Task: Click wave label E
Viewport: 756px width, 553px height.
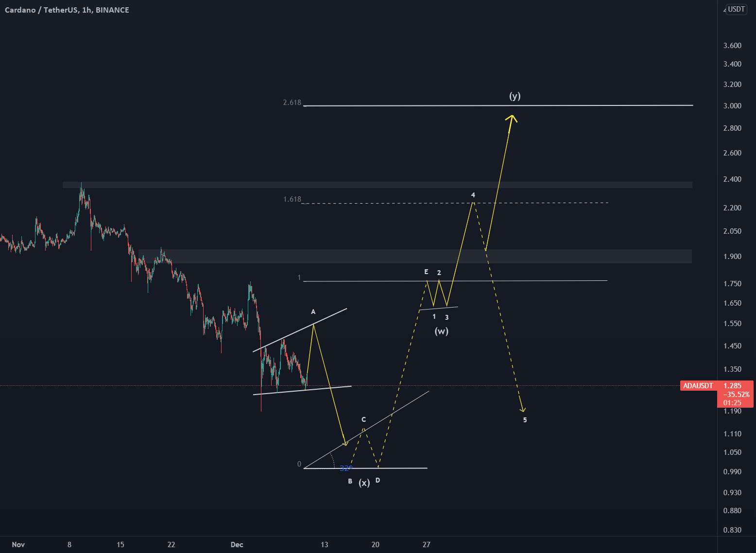Action: [x=426, y=272]
